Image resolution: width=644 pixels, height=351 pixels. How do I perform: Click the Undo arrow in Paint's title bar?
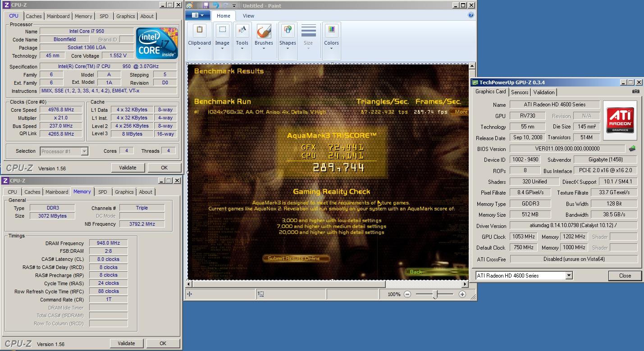pos(215,5)
